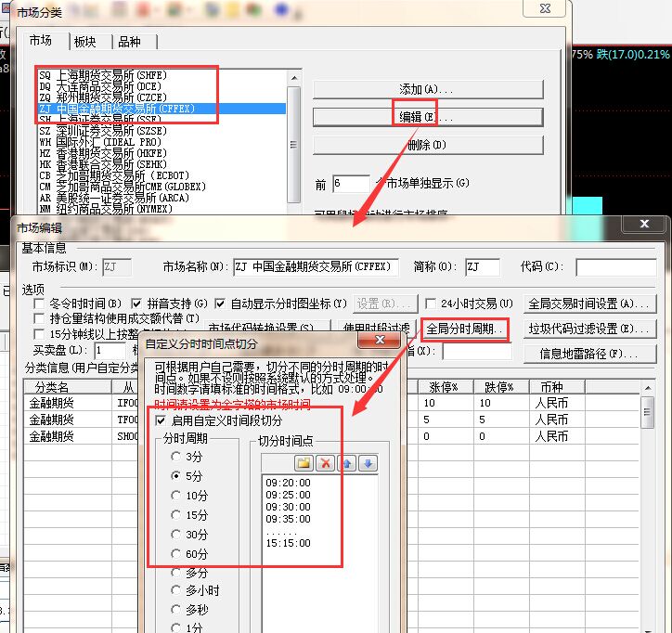Select the 3分 period radio button
This screenshot has height=633, width=672.
point(176,456)
